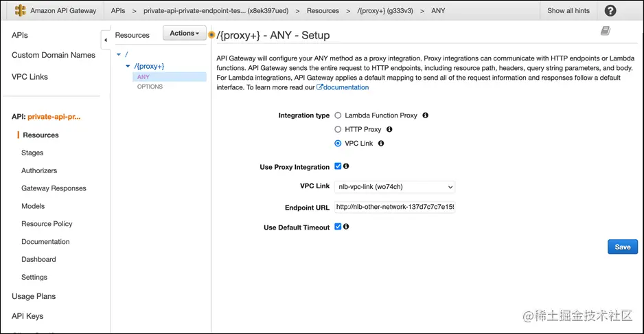Collapse the /{proxy+} resource tree arrow
The width and height of the screenshot is (644, 334).
128,66
